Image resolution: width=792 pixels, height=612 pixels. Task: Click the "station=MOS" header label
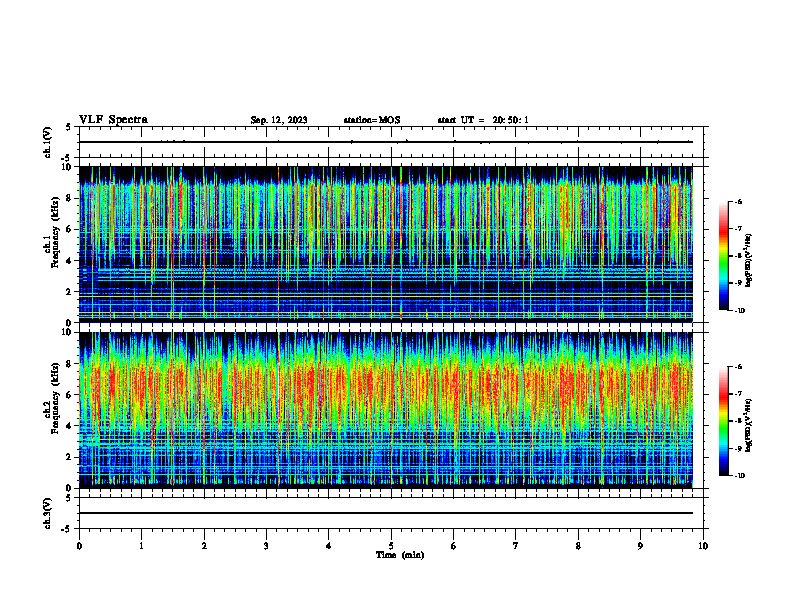point(372,120)
